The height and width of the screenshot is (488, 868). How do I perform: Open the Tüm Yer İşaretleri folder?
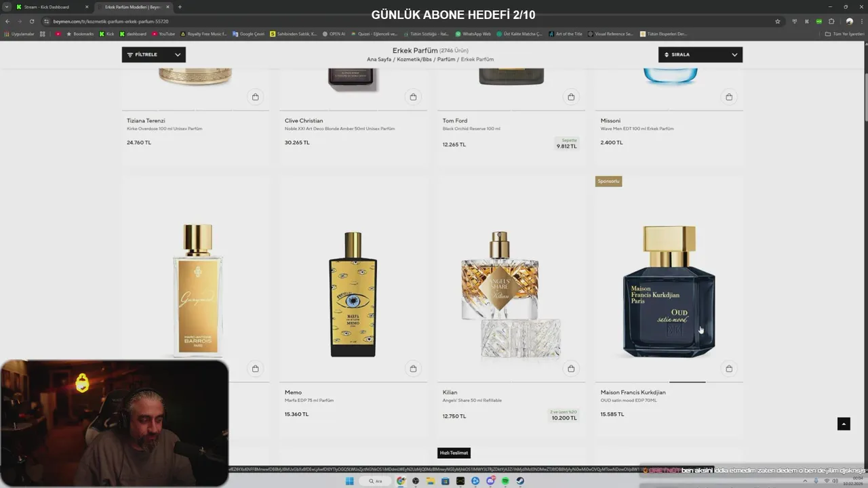pyautogui.click(x=844, y=34)
